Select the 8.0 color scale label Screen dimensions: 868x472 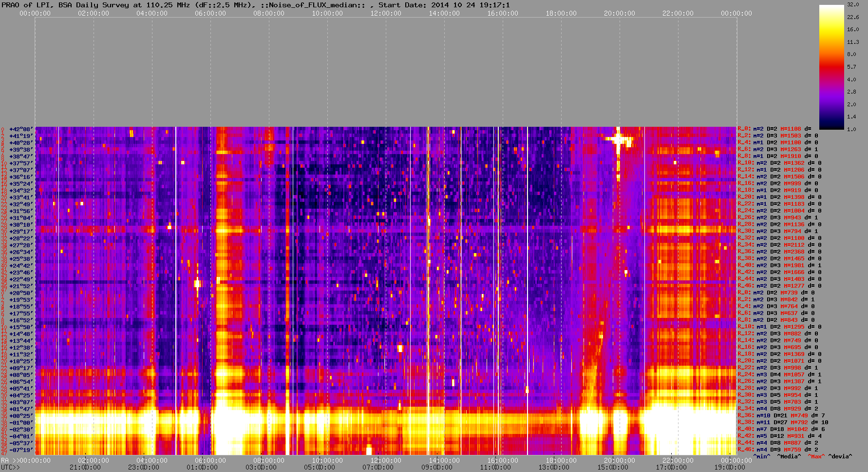click(x=851, y=54)
